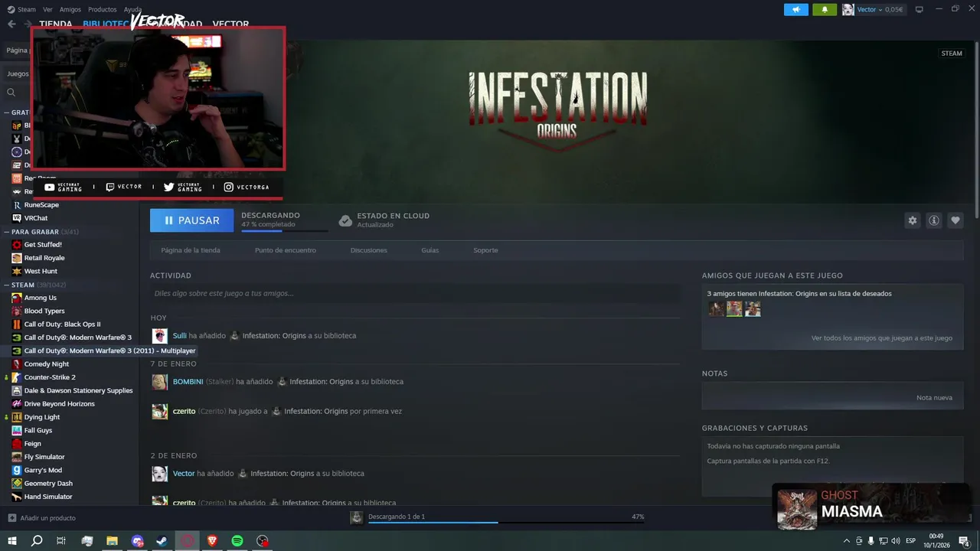Go to the TIENDA tab

click(55, 24)
